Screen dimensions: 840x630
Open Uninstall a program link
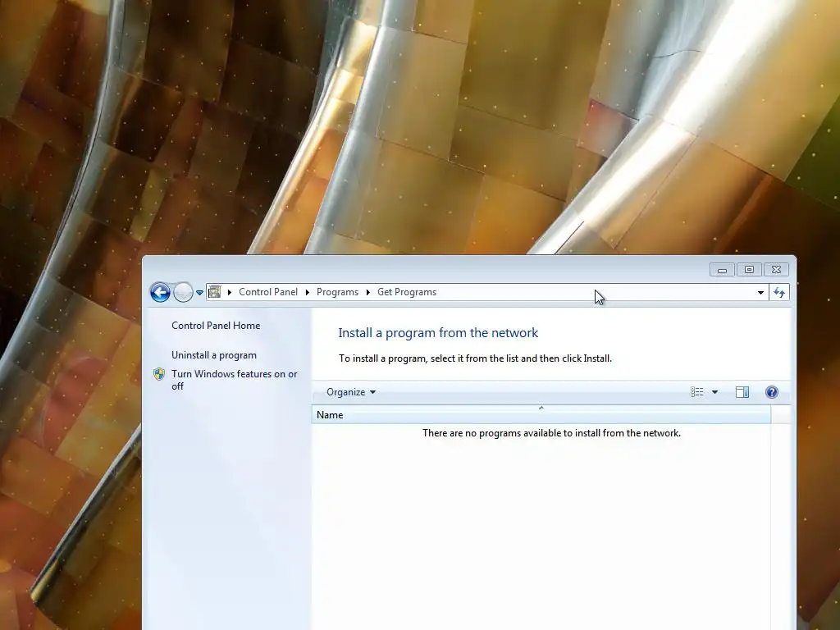click(214, 355)
